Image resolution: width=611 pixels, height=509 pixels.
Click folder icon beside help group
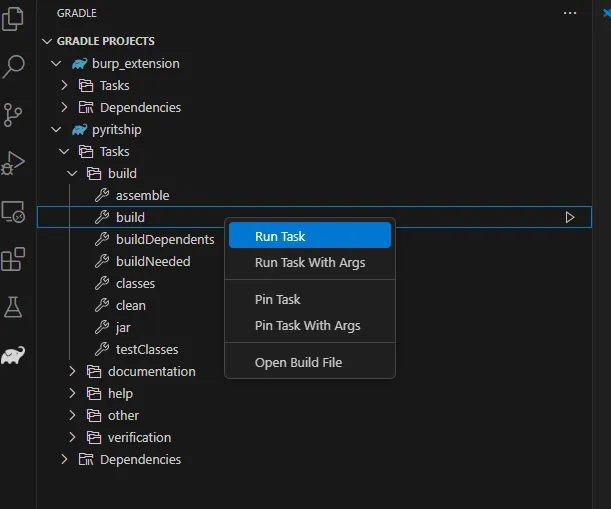94,393
